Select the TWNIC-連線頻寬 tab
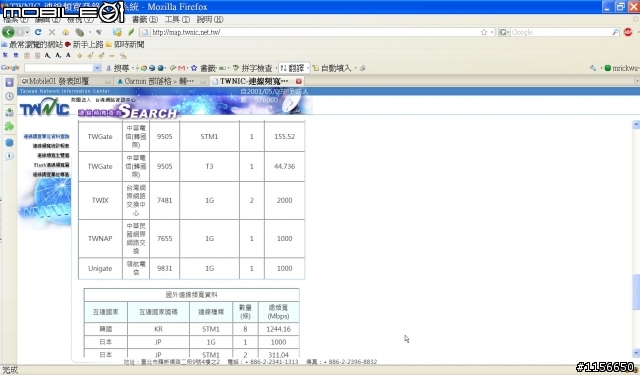Screen dimensions: 640x375 [256, 81]
